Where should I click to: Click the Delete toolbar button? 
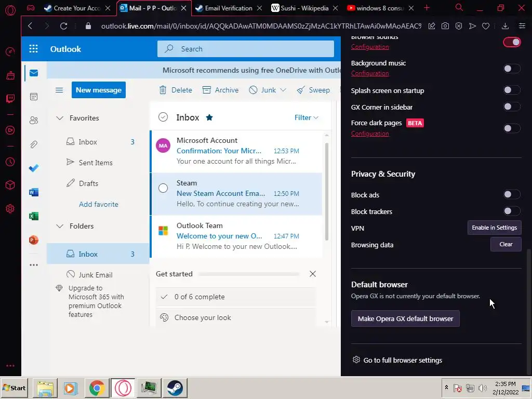click(176, 90)
